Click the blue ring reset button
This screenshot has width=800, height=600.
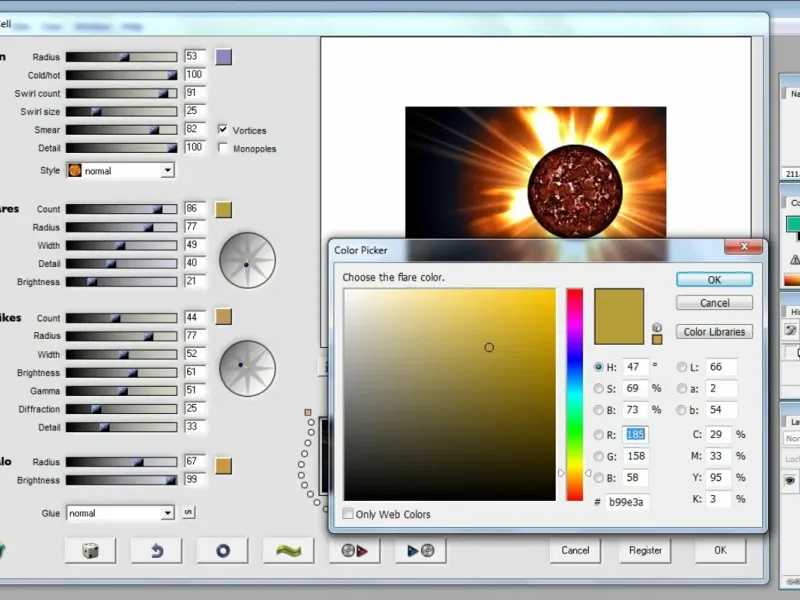click(222, 550)
